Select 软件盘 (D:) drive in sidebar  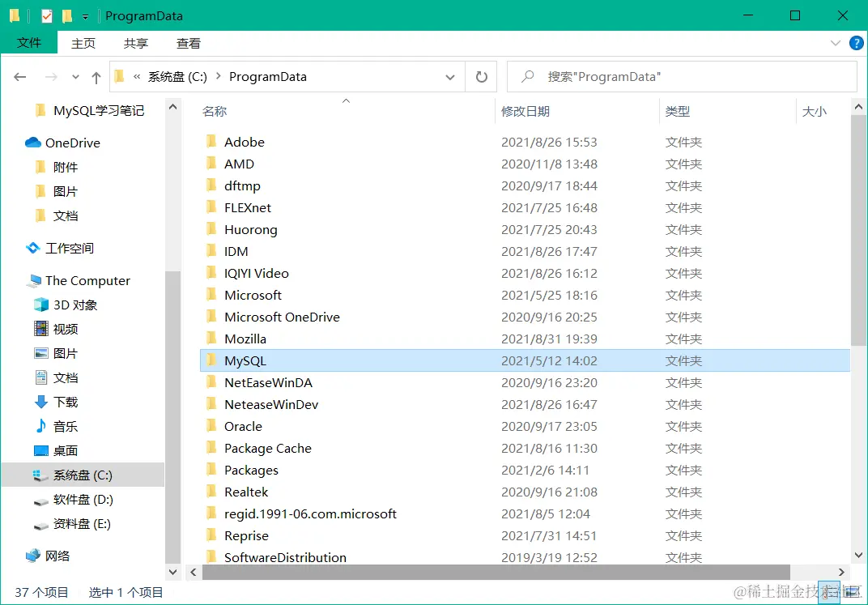tap(83, 499)
